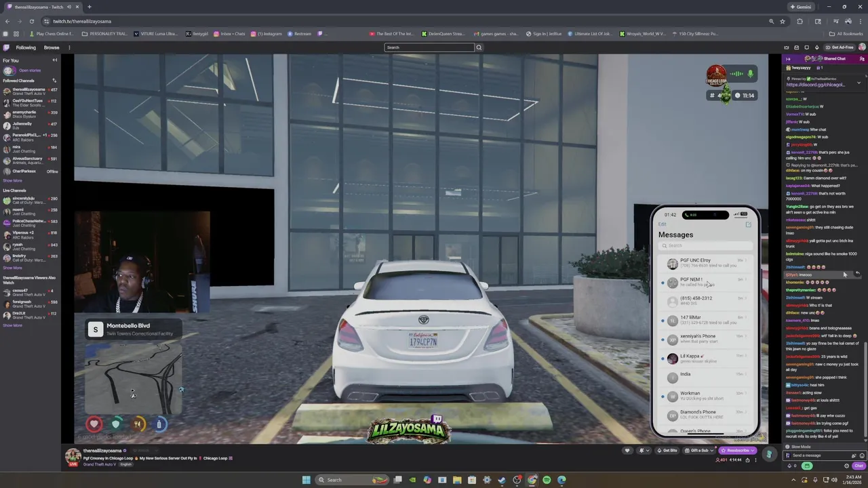Click the magnifier search button
868x488 pixels.
pyautogui.click(x=479, y=47)
